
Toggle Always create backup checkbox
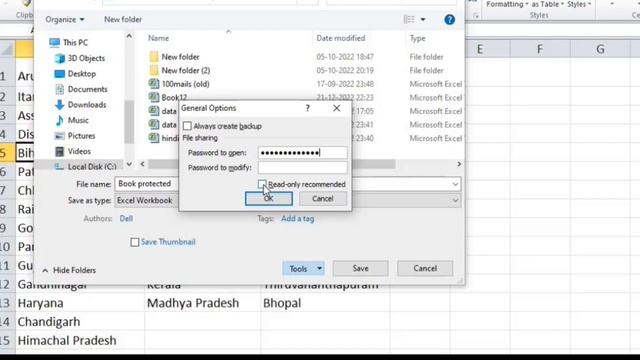click(x=187, y=126)
